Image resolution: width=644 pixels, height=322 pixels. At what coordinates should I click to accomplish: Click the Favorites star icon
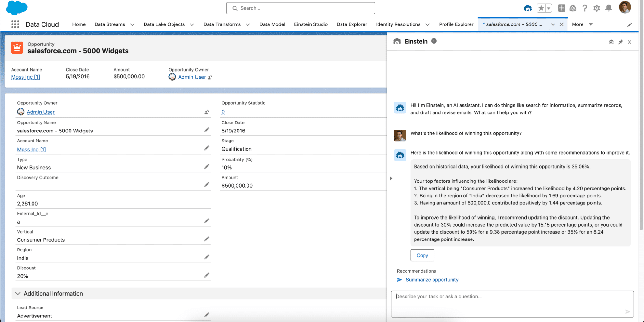point(541,8)
